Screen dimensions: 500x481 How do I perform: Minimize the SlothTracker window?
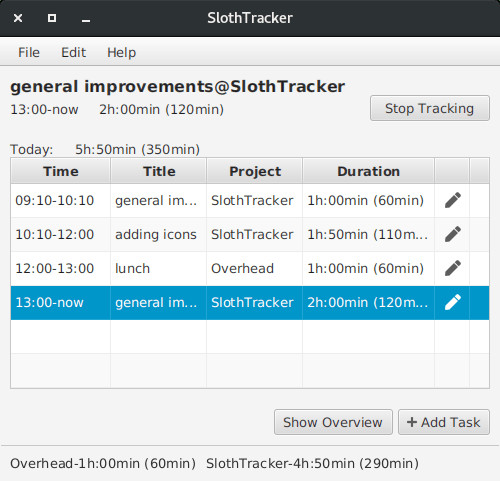pos(86,21)
